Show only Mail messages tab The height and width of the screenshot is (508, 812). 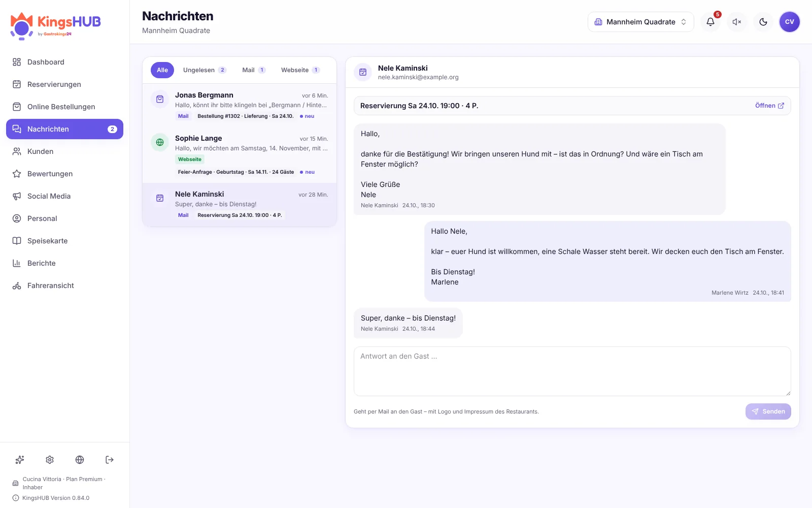[x=254, y=70]
